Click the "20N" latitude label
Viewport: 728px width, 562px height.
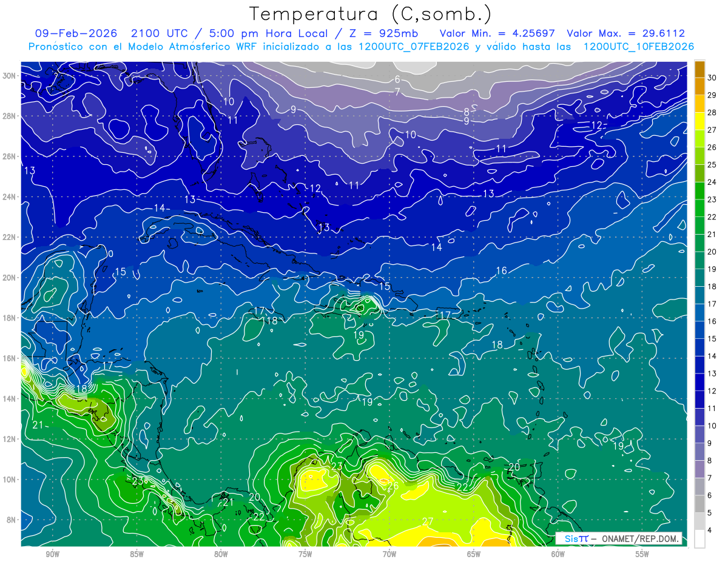10,277
